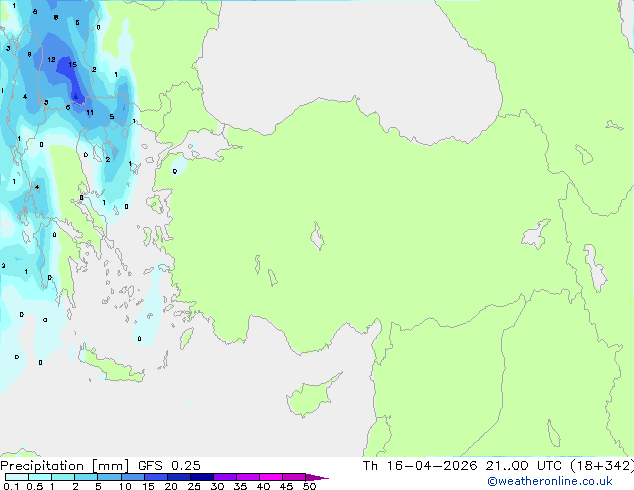
Task: Click the legend label '30'
Action: (x=217, y=486)
